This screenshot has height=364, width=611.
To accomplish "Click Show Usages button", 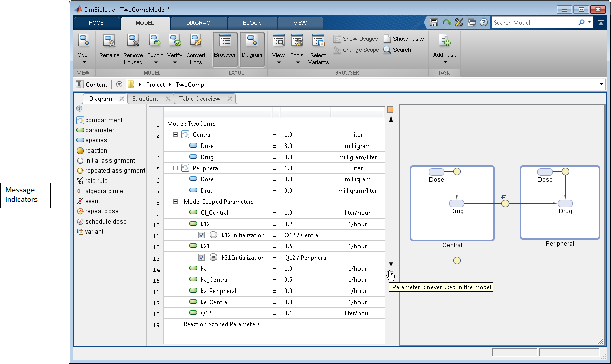I will pyautogui.click(x=355, y=39).
